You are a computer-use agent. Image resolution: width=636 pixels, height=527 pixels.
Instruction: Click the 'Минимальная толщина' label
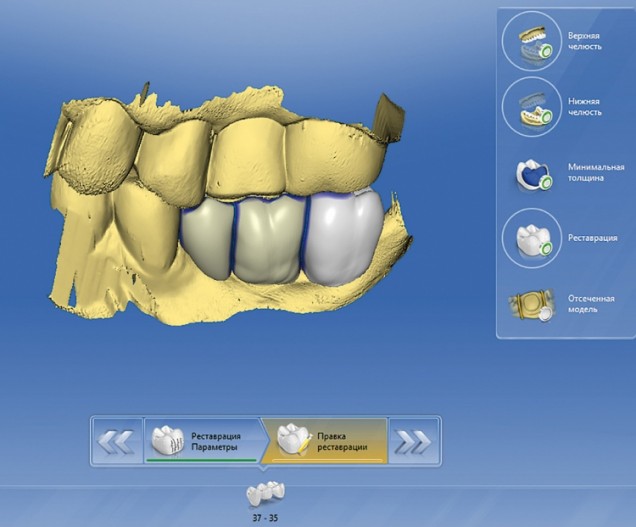(x=596, y=172)
